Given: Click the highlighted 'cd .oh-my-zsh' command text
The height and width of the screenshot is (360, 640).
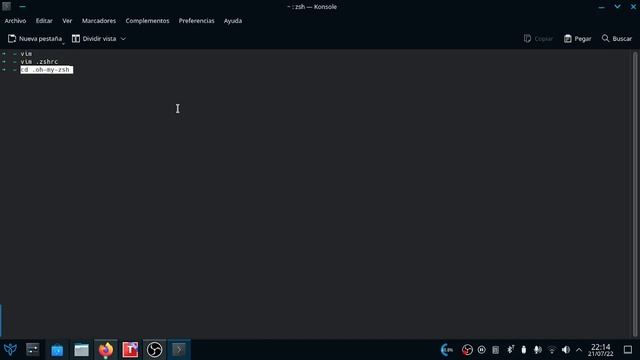Looking at the screenshot, I should [x=47, y=70].
